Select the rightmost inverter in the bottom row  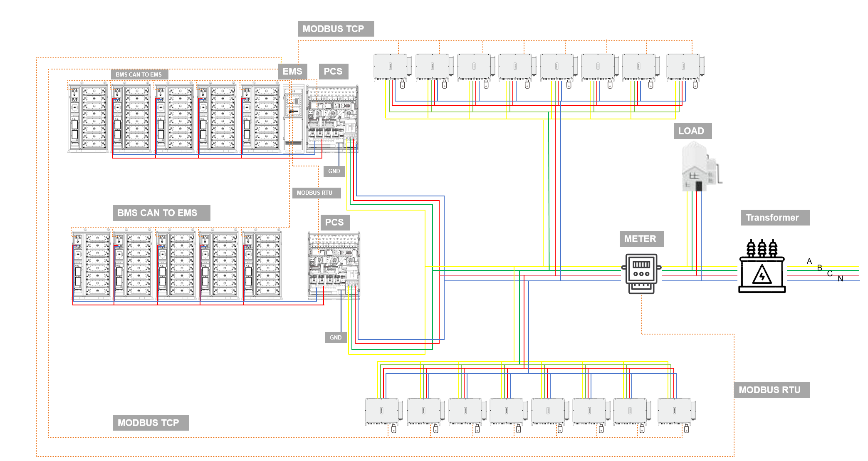(676, 411)
